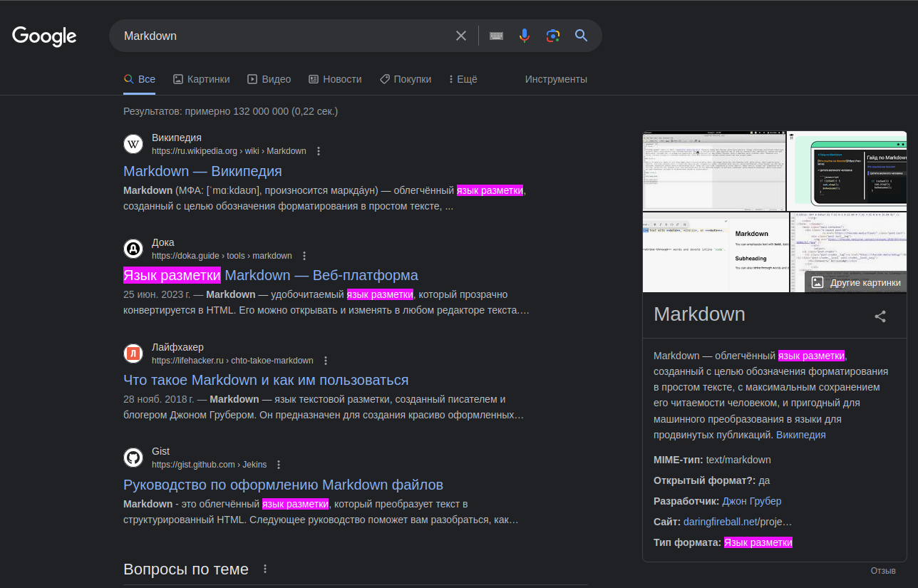Open the on-screen keyboard icon
918x588 pixels.
click(x=496, y=36)
